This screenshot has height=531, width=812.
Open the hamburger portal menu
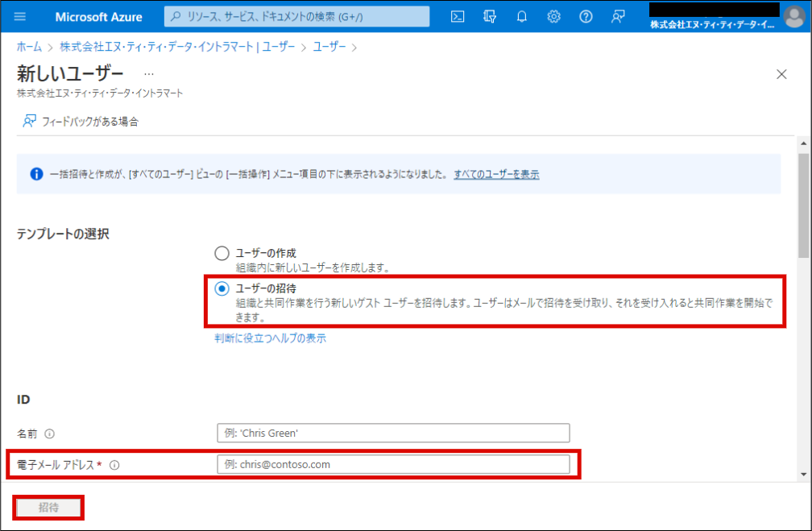19,17
